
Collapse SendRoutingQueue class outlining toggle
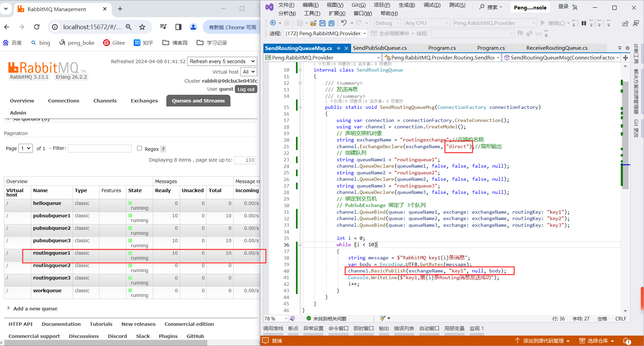(x=300, y=70)
